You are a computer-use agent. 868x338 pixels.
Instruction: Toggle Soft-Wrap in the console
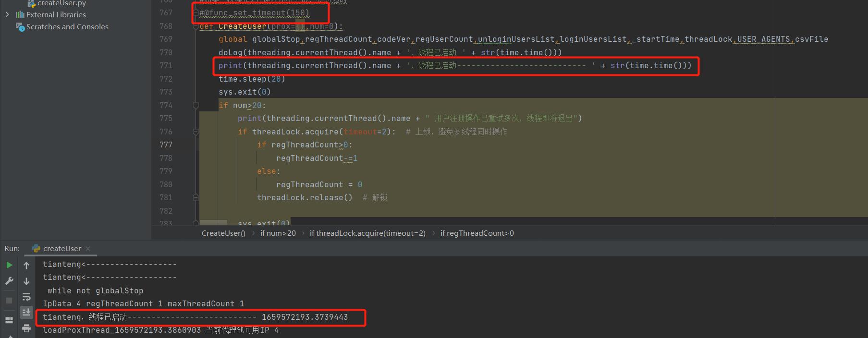[x=26, y=297]
